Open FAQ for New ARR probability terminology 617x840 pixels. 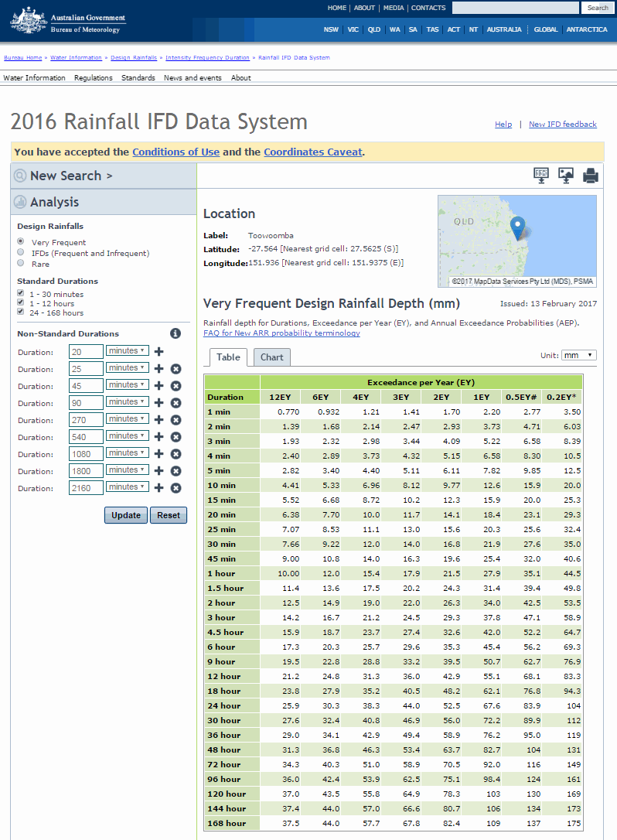pos(281,333)
